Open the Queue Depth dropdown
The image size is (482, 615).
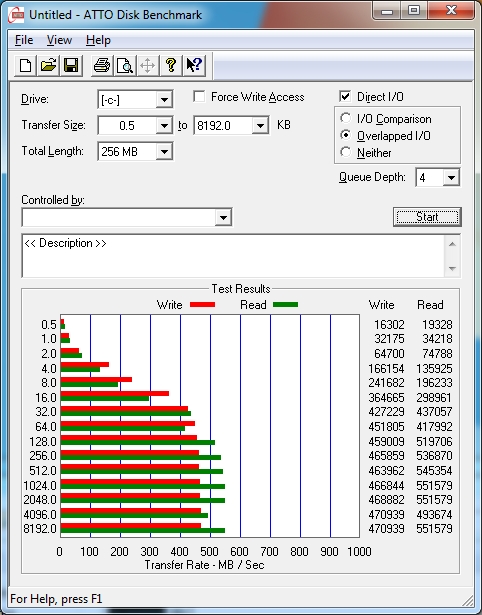(451, 178)
